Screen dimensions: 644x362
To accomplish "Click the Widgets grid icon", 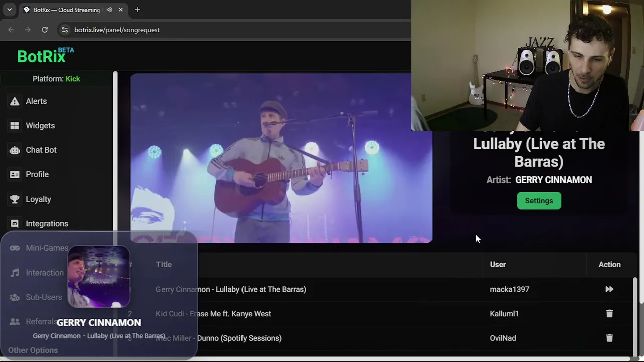I will click(x=15, y=126).
